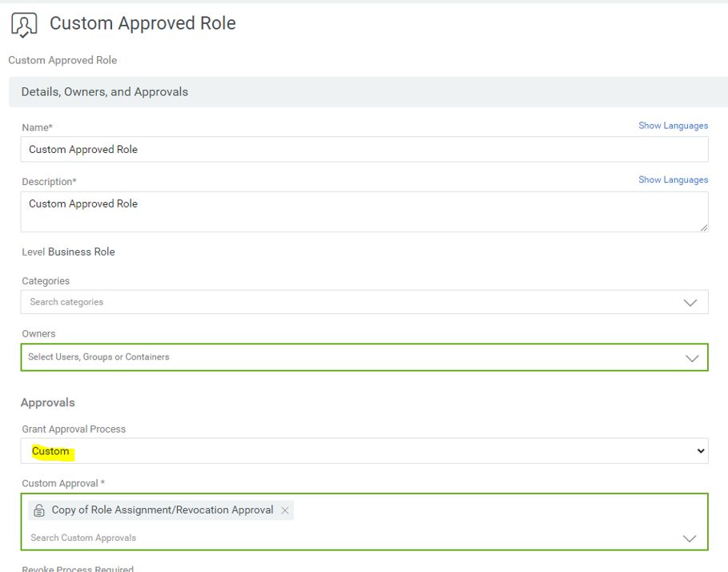Click the Custom Approved Role breadcrumb text

tap(62, 60)
